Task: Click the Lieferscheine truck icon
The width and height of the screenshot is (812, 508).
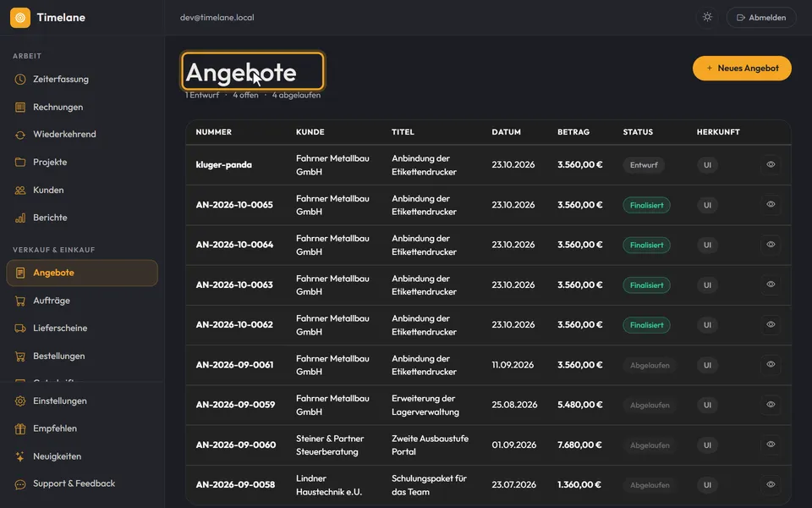Action: (20, 329)
